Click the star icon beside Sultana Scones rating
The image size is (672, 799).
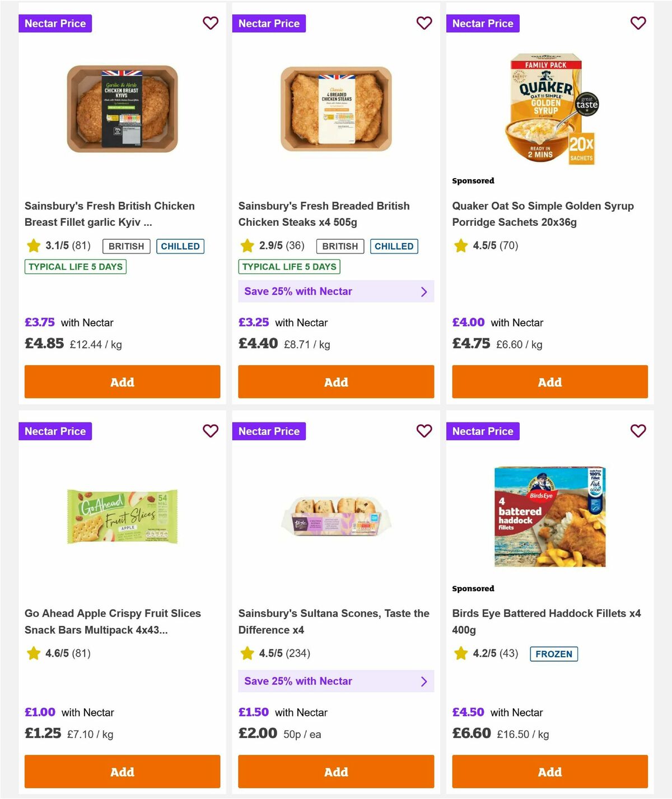(x=247, y=653)
